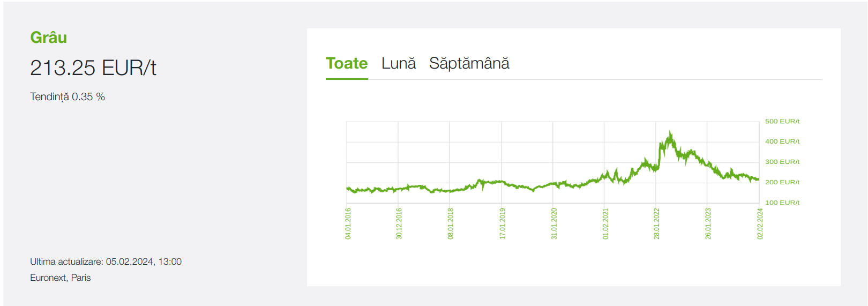Click the 04.01.2016 date axis label
This screenshot has height=306, width=868.
[348, 223]
